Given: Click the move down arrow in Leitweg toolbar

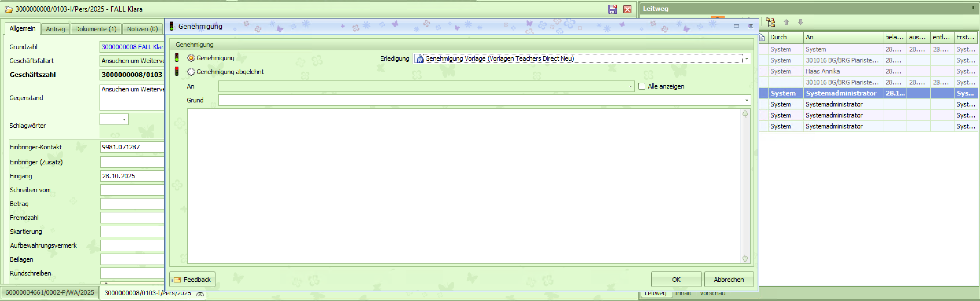Looking at the screenshot, I should [800, 22].
